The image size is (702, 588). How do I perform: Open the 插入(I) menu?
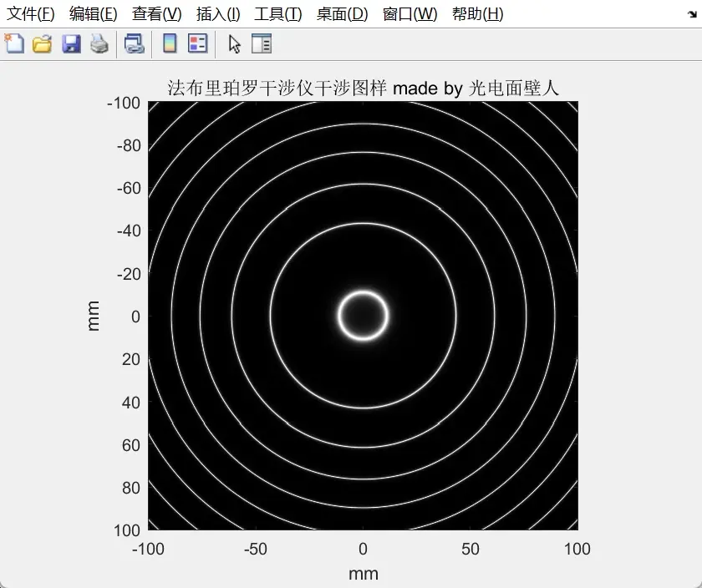pos(218,14)
